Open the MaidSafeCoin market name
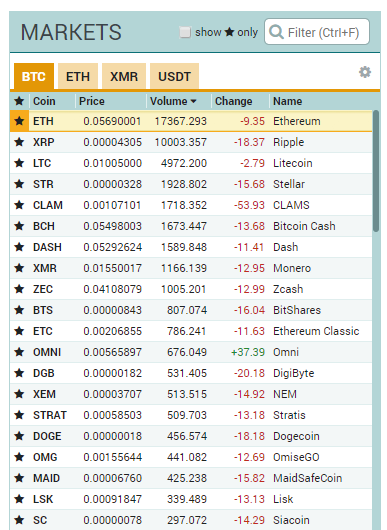 tap(307, 478)
